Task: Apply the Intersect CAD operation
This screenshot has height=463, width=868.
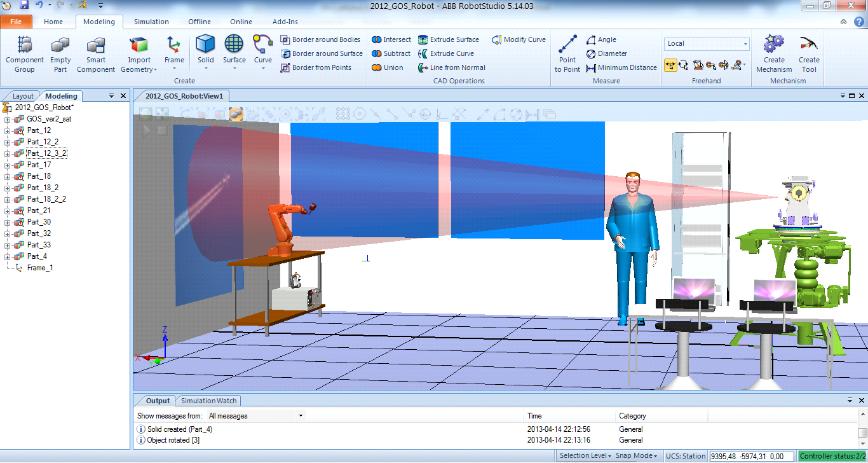Action: 391,39
